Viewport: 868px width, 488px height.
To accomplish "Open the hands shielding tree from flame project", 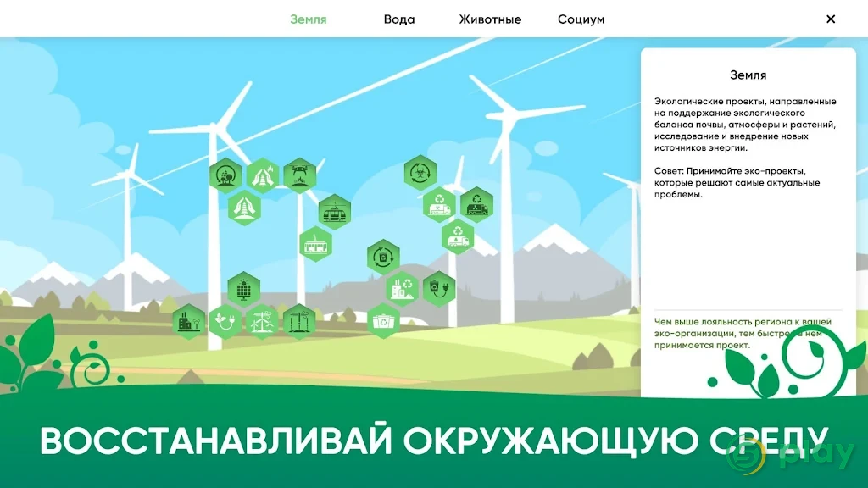I will point(263,175).
